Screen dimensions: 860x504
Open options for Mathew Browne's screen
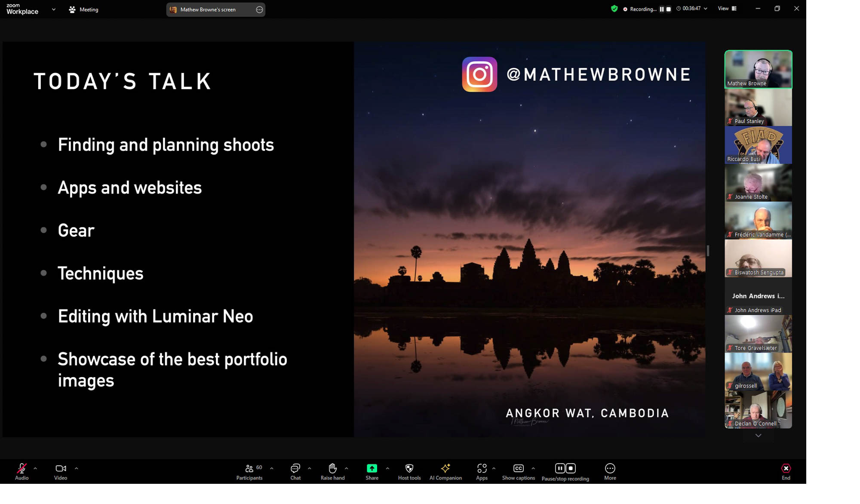click(259, 9)
